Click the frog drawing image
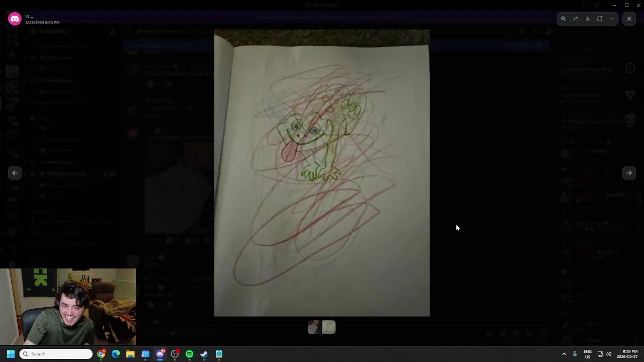This screenshot has width=644, height=362. pyautogui.click(x=322, y=173)
